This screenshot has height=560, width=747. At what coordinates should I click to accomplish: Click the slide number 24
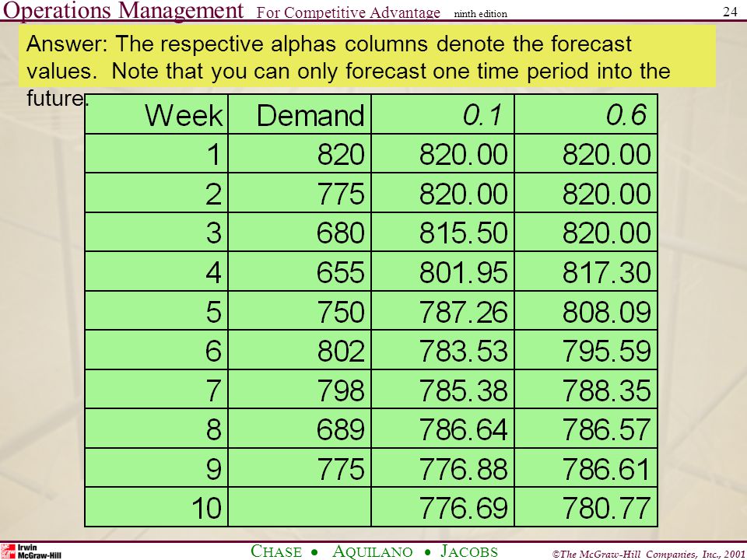coord(730,12)
